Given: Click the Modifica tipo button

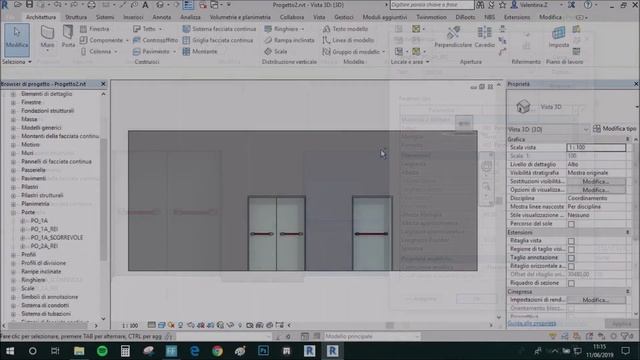Looking at the screenshot, I should click(614, 129).
